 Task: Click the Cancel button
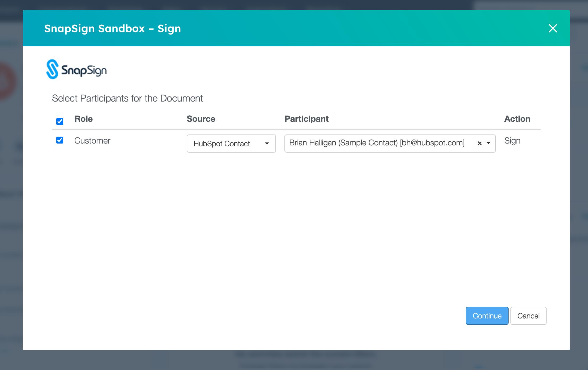(x=528, y=316)
